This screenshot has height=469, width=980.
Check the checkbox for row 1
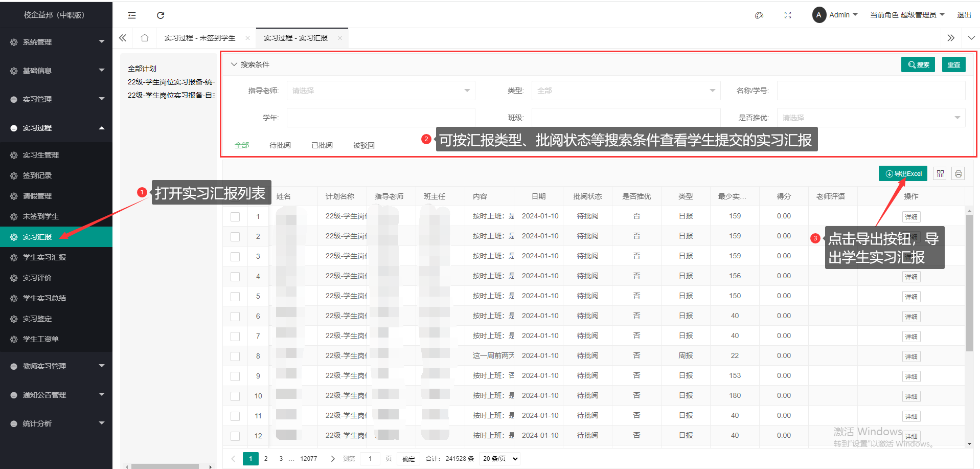tap(235, 216)
